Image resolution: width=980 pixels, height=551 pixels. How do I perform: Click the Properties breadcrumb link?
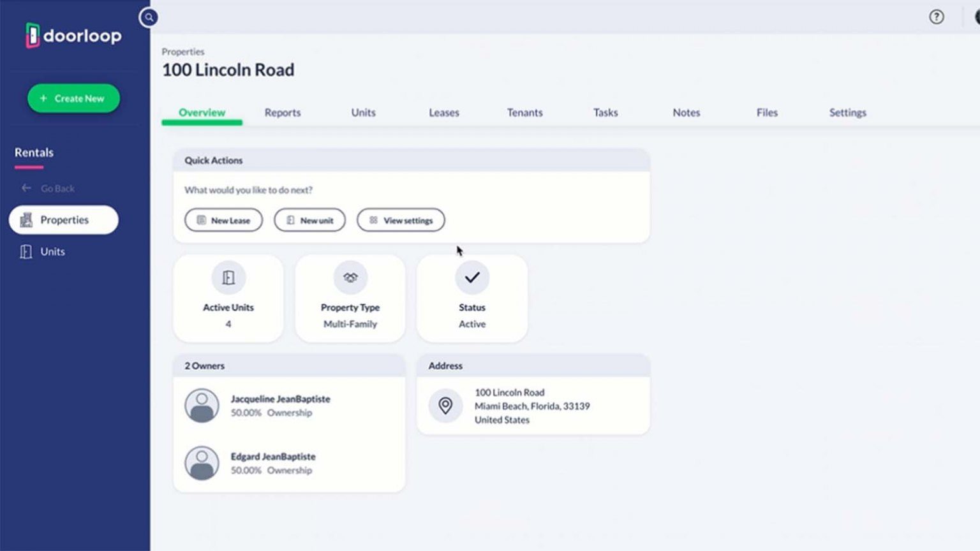[183, 52]
